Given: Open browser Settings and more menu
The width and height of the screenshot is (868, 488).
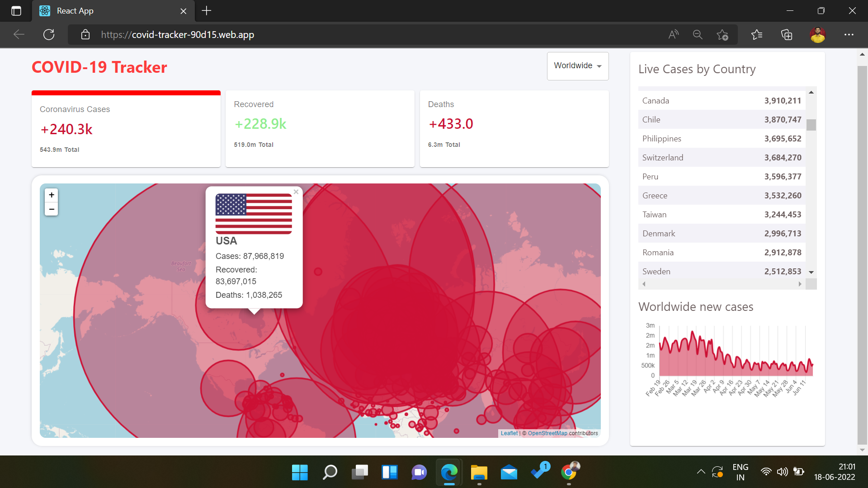Looking at the screenshot, I should point(849,35).
